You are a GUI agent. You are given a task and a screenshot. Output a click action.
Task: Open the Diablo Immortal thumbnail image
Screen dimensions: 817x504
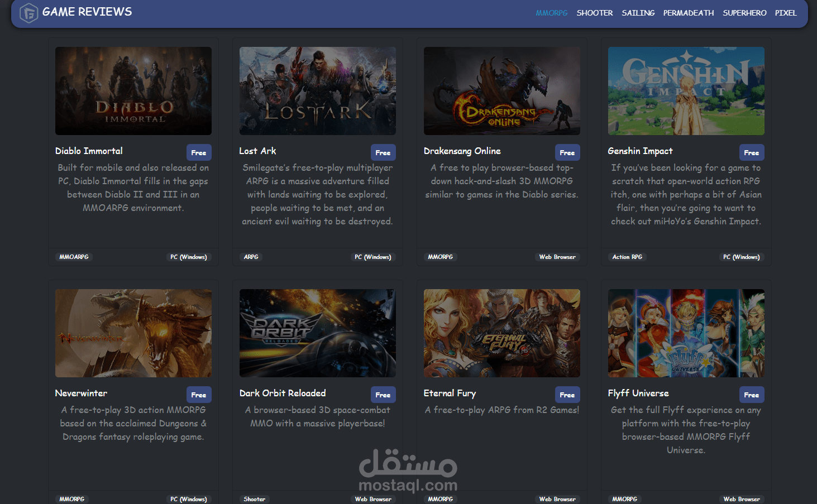click(x=133, y=91)
